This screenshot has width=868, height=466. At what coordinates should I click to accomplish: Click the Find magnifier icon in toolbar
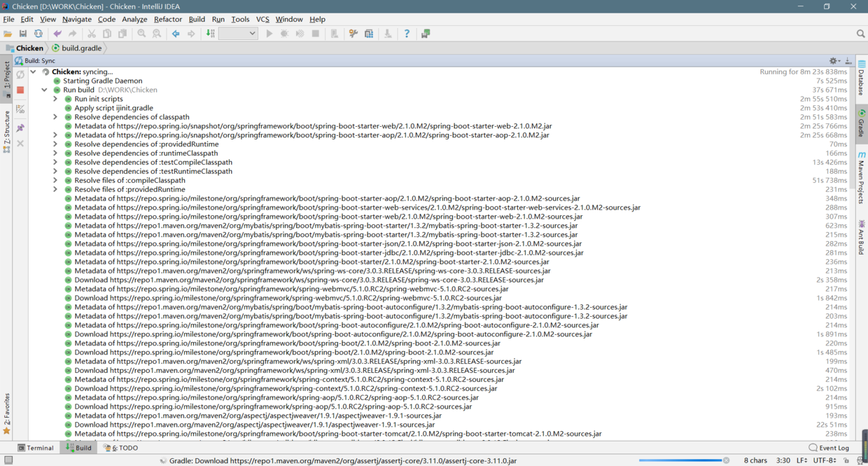(x=141, y=34)
